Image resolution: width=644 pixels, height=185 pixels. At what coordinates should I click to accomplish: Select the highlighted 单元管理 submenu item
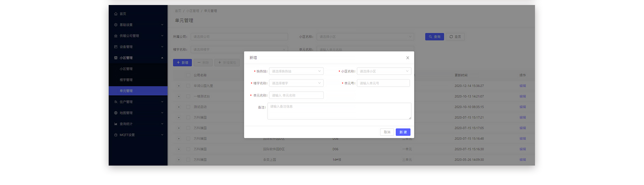point(138,91)
